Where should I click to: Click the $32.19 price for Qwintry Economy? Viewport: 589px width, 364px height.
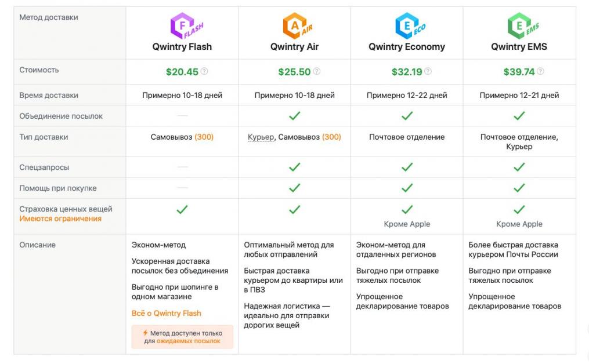[407, 72]
